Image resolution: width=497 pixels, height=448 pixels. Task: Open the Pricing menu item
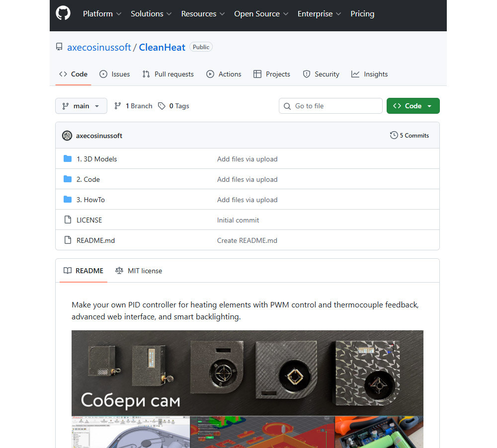362,14
